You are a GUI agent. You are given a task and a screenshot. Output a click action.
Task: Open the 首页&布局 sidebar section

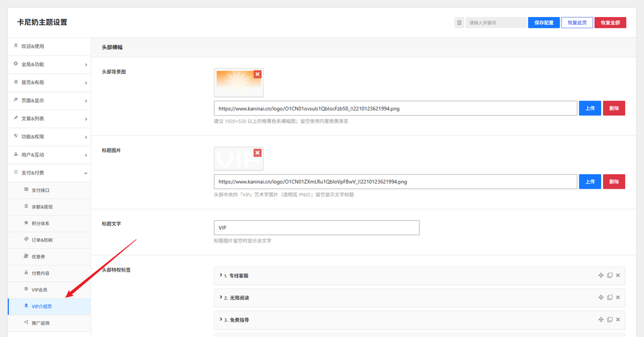[49, 82]
